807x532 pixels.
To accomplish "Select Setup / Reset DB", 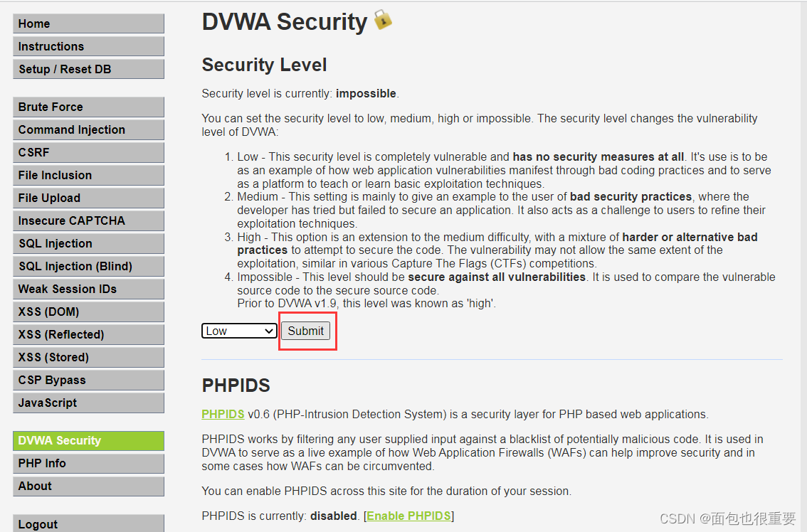I will 88,69.
